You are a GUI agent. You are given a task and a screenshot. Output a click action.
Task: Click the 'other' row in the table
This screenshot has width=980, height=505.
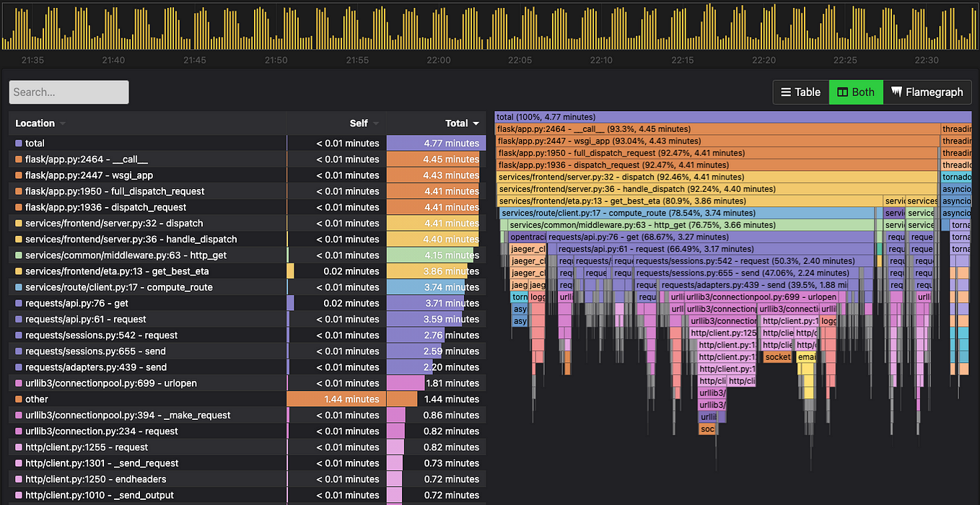pyautogui.click(x=144, y=399)
